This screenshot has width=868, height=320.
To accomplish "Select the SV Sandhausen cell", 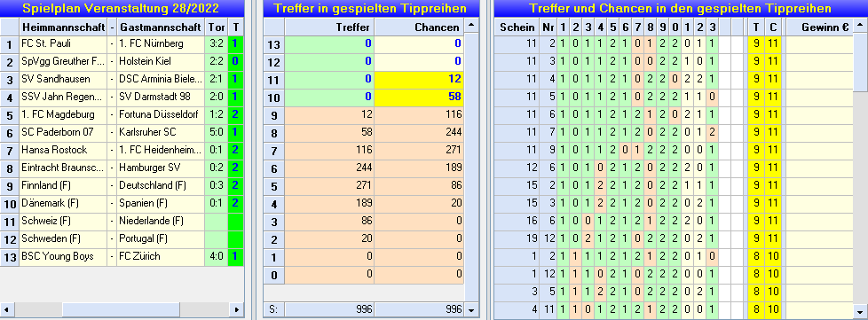I will [63, 79].
